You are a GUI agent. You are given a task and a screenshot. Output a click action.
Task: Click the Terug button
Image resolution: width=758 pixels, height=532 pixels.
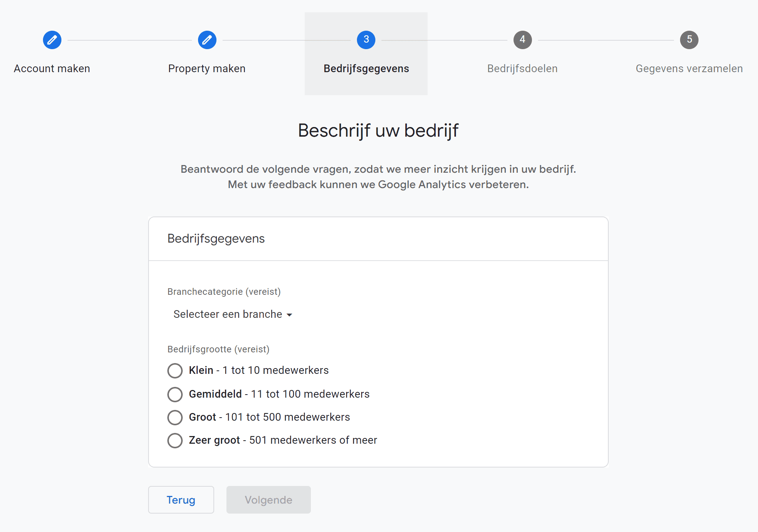(181, 500)
